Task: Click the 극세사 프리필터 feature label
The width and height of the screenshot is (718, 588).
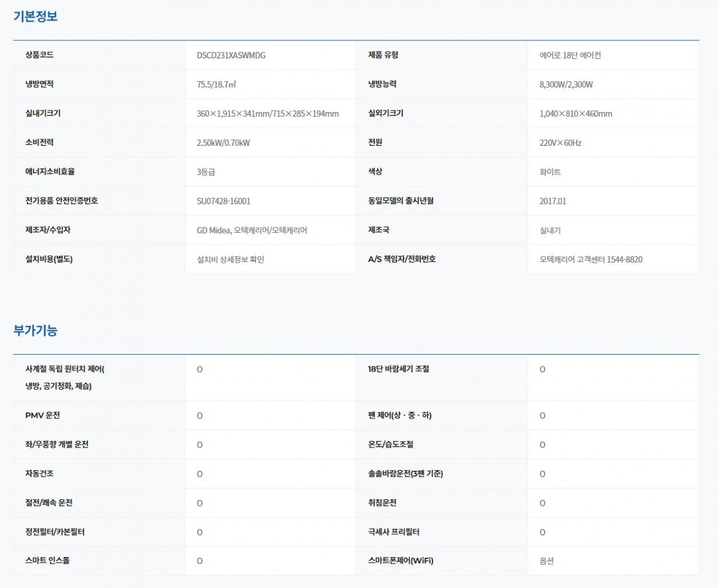Action: click(393, 532)
